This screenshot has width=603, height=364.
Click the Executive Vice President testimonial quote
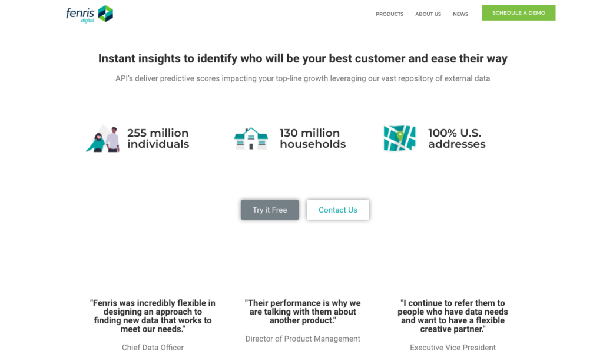coord(453,316)
